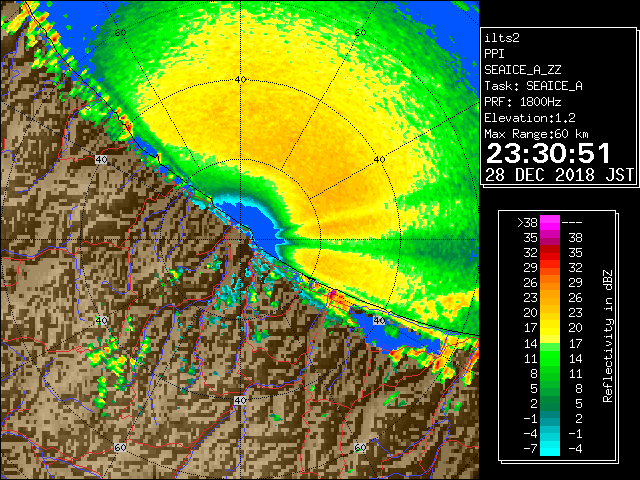Click the 'PRF: 1800Hz' value
Viewport: 640px width, 480px height.
tap(522, 102)
